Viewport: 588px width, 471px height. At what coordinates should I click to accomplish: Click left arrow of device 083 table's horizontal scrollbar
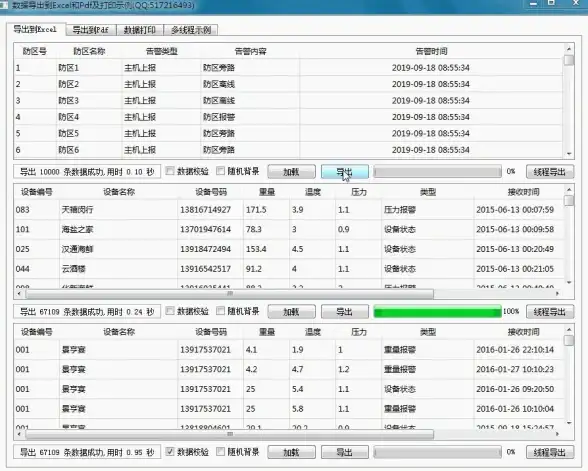(19, 294)
